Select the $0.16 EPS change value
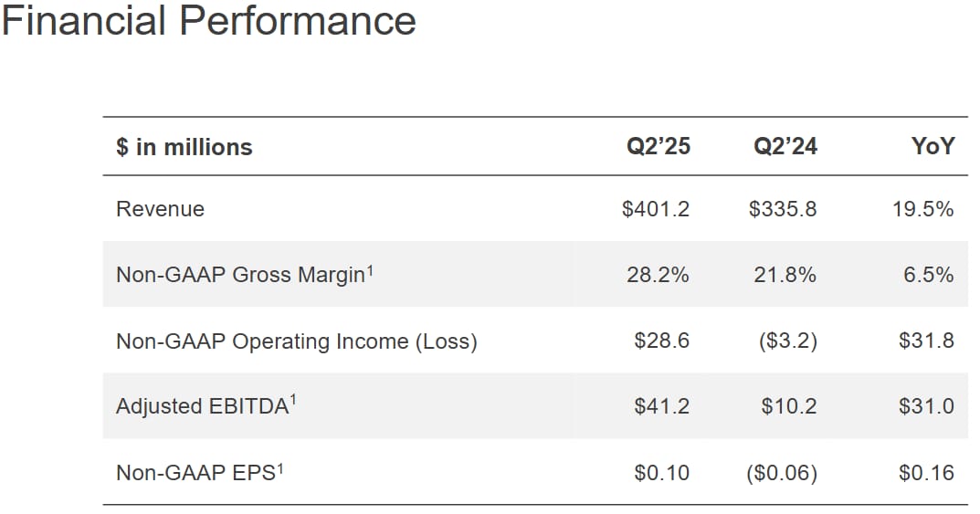Viewport: 980px width, 514px height. [927, 472]
